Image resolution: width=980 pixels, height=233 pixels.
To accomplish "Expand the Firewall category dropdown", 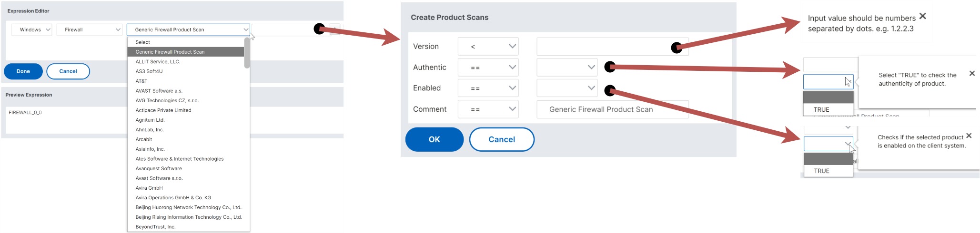I will [x=90, y=29].
